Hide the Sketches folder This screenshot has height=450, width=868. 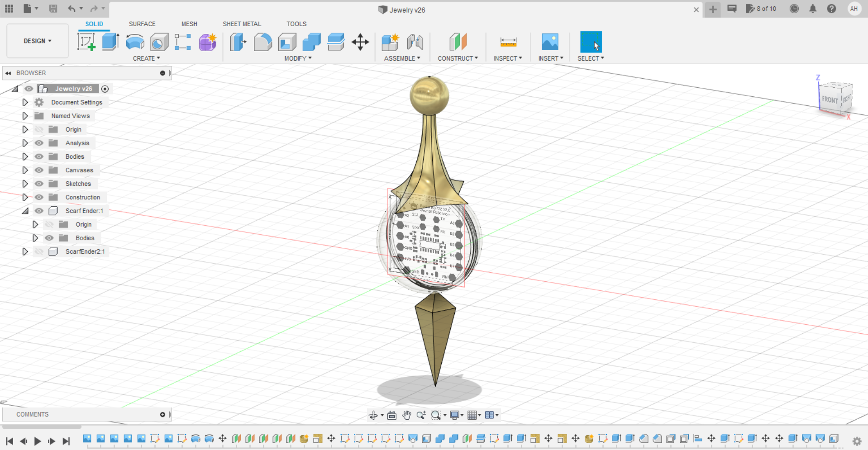click(39, 183)
